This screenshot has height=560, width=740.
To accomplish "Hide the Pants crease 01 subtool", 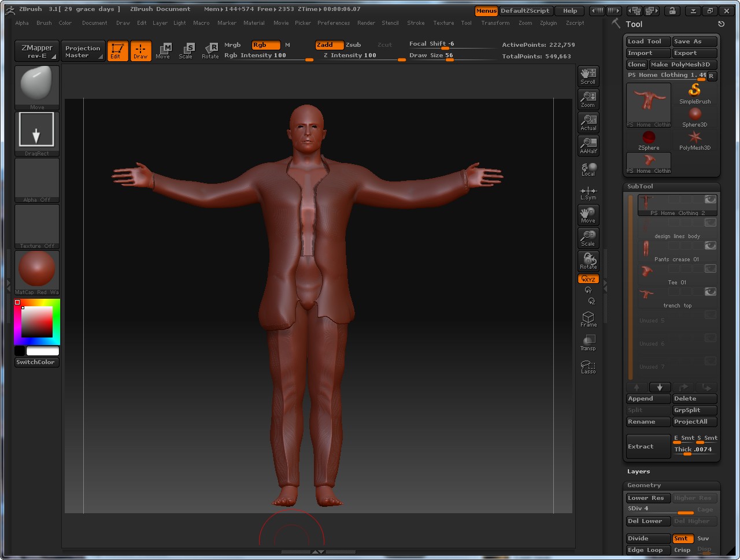I will click(x=710, y=246).
